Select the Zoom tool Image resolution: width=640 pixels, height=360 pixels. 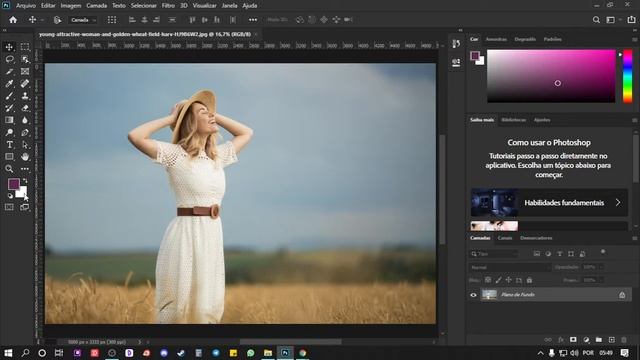click(9, 169)
